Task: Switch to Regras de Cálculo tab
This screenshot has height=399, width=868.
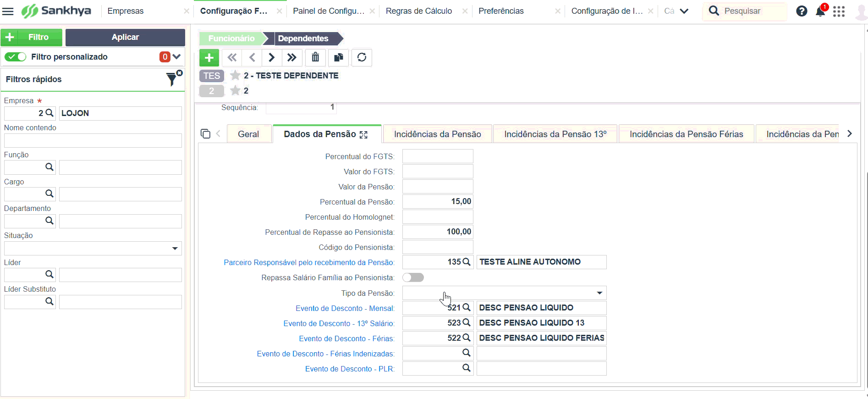Action: [419, 11]
